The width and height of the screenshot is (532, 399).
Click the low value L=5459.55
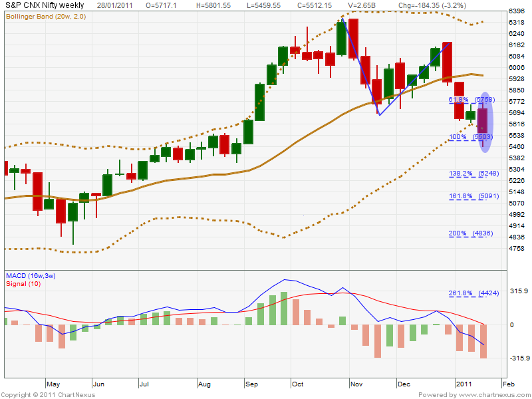tap(264, 5)
